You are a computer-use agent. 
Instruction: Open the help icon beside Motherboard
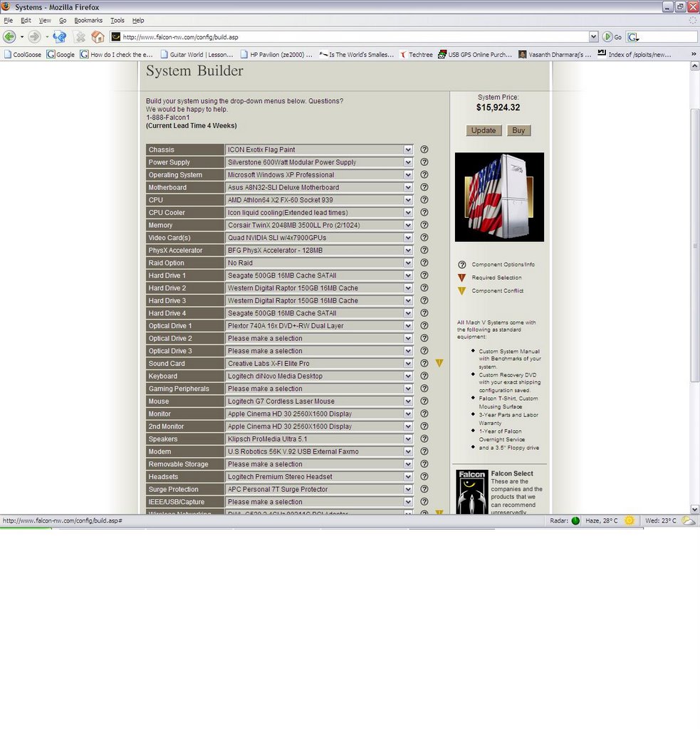point(424,187)
